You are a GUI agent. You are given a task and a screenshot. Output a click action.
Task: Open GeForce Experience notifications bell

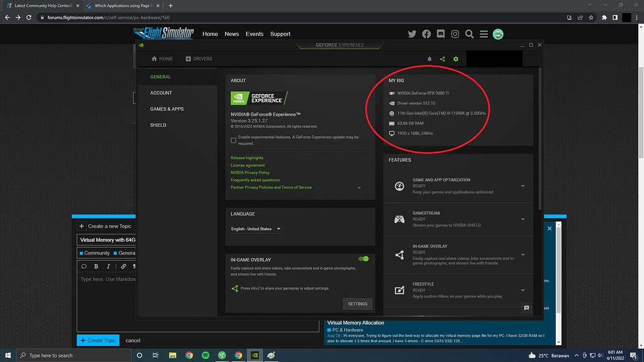(429, 58)
